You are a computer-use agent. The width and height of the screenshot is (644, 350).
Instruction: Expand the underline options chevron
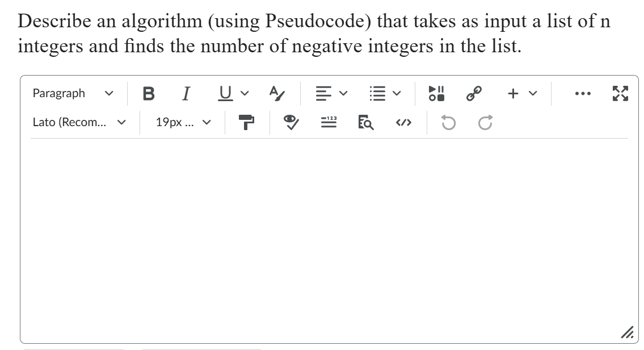[244, 94]
